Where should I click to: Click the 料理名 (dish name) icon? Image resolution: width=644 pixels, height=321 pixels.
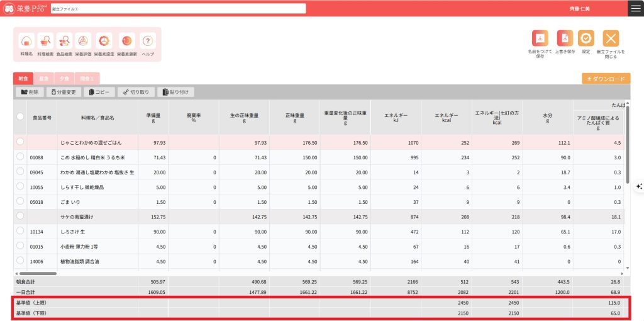pyautogui.click(x=26, y=42)
